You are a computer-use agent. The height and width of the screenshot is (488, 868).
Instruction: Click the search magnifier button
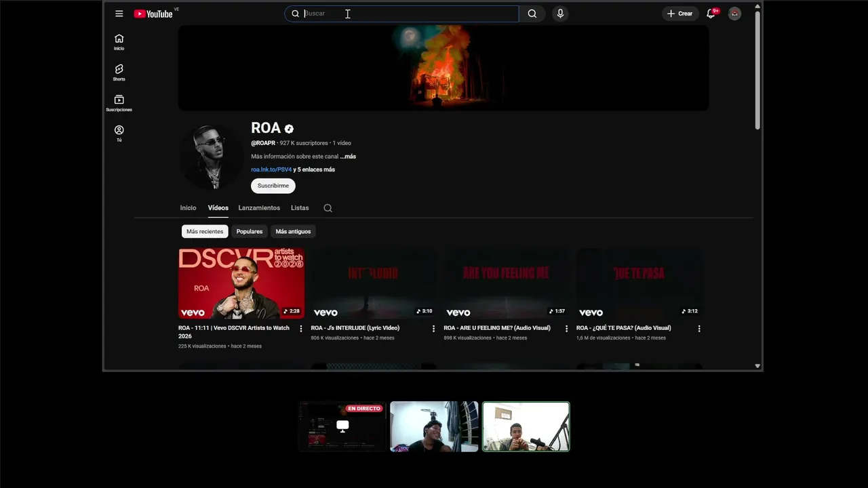coord(532,14)
